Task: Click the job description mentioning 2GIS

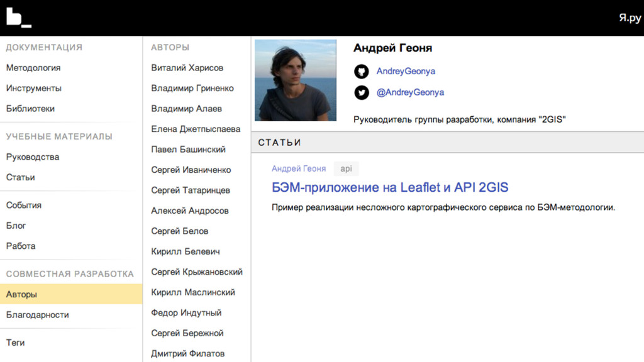Action: coord(460,120)
